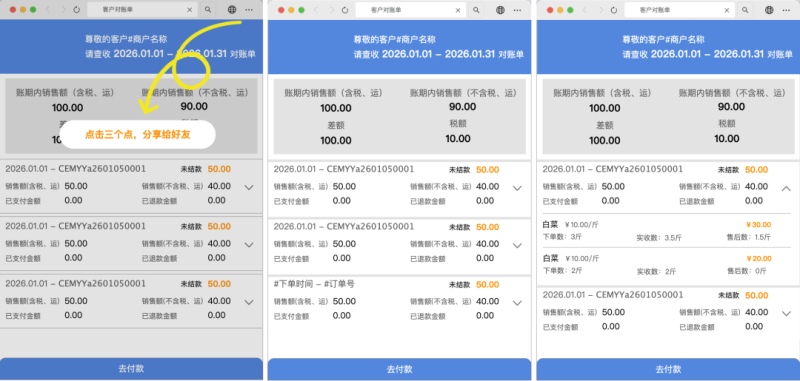Click the #下单时间 – #订单号 order title

[x=314, y=284]
